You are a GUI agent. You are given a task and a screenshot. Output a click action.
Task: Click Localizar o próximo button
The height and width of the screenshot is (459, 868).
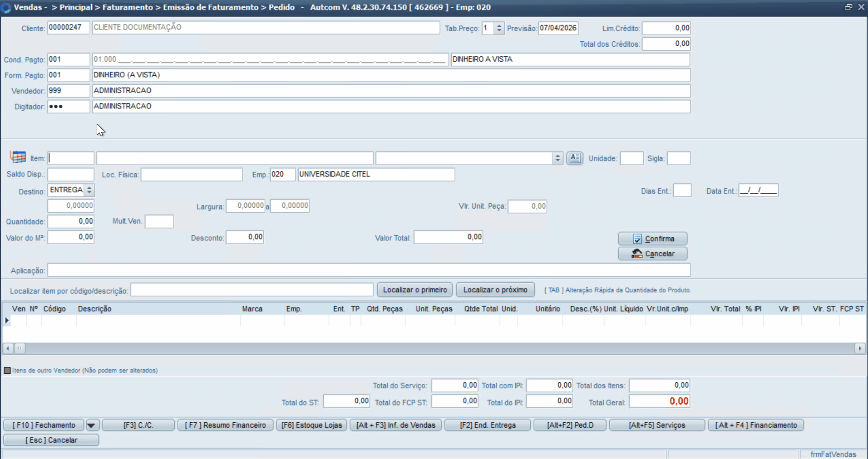pyautogui.click(x=495, y=290)
